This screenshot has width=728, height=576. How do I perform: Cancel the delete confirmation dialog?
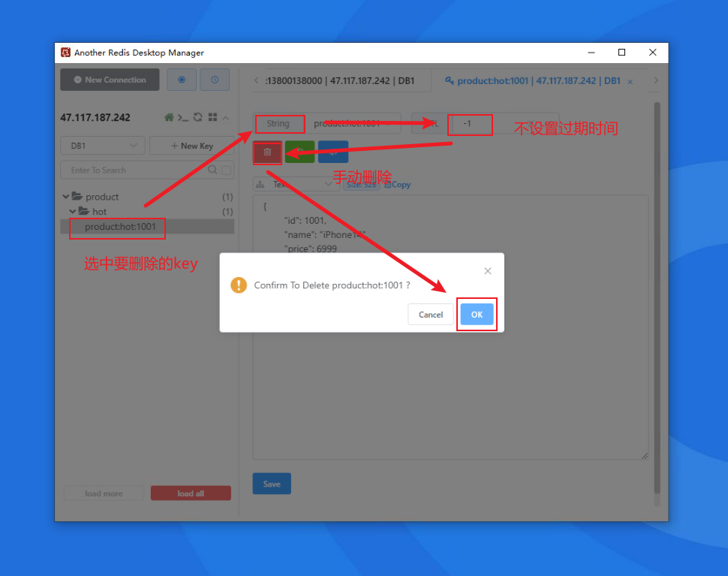pyautogui.click(x=430, y=315)
